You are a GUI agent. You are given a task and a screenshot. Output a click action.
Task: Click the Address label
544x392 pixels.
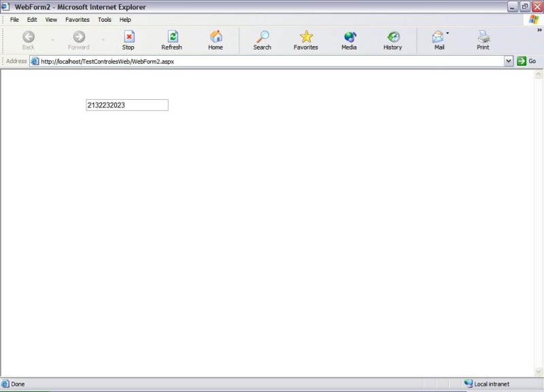pyautogui.click(x=16, y=61)
